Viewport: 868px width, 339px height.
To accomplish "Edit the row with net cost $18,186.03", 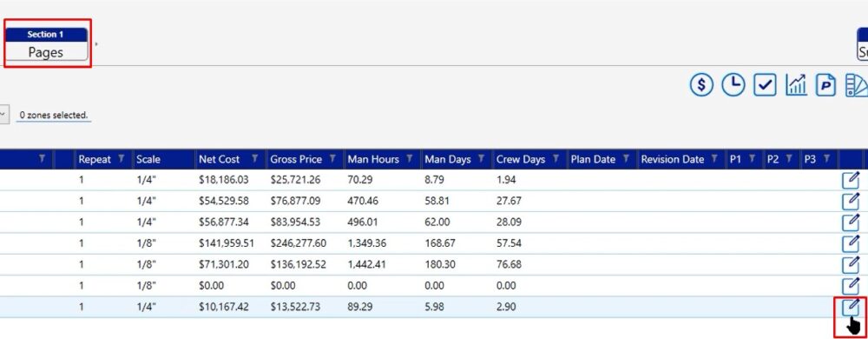I will 851,180.
